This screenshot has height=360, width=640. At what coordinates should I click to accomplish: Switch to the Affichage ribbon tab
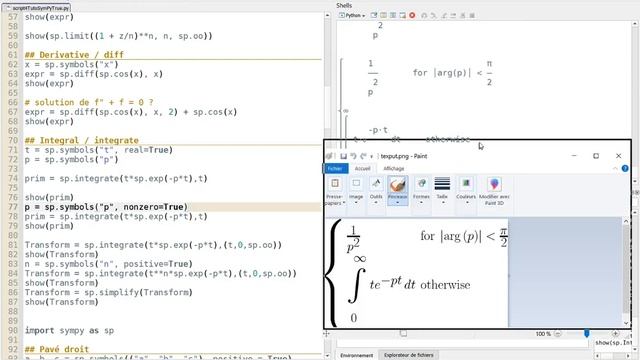click(393, 169)
